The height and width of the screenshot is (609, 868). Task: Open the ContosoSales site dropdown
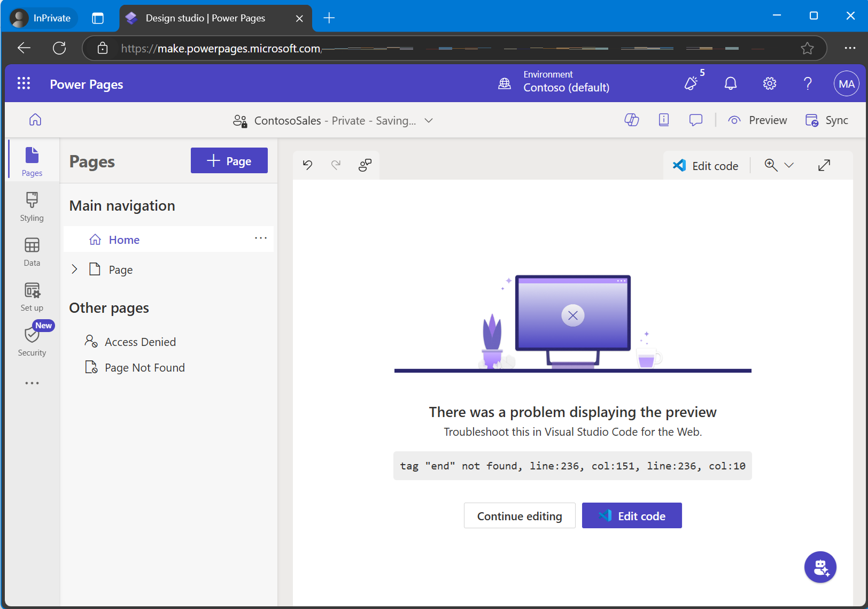click(x=429, y=121)
